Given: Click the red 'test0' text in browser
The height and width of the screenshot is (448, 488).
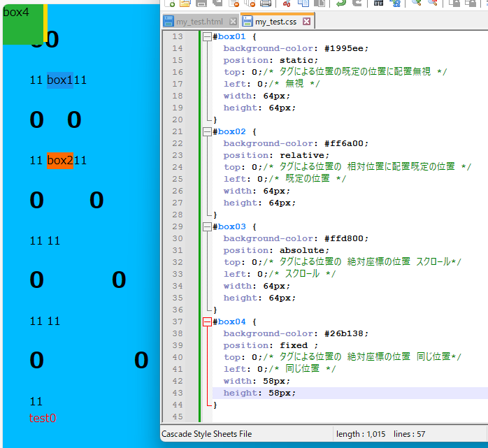Looking at the screenshot, I should tap(43, 418).
